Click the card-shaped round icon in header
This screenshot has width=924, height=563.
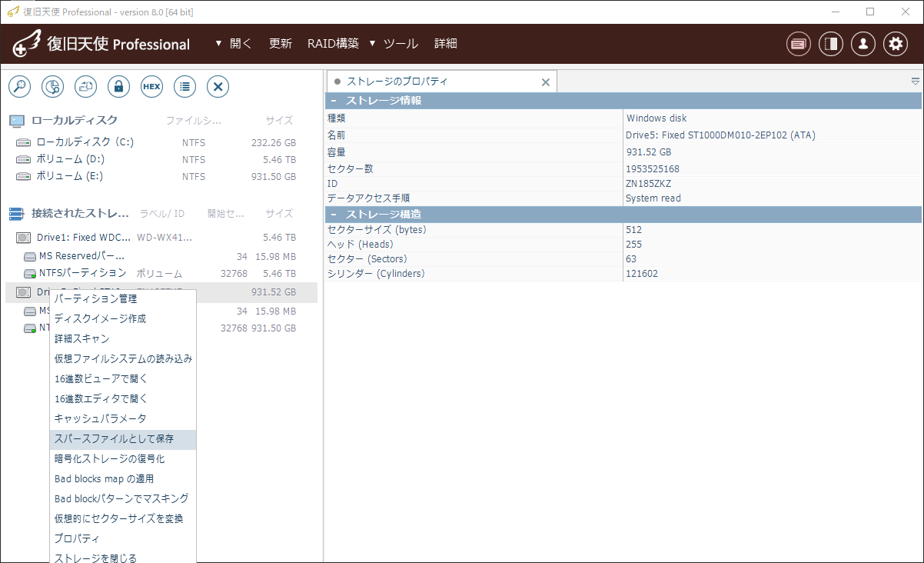tap(799, 44)
